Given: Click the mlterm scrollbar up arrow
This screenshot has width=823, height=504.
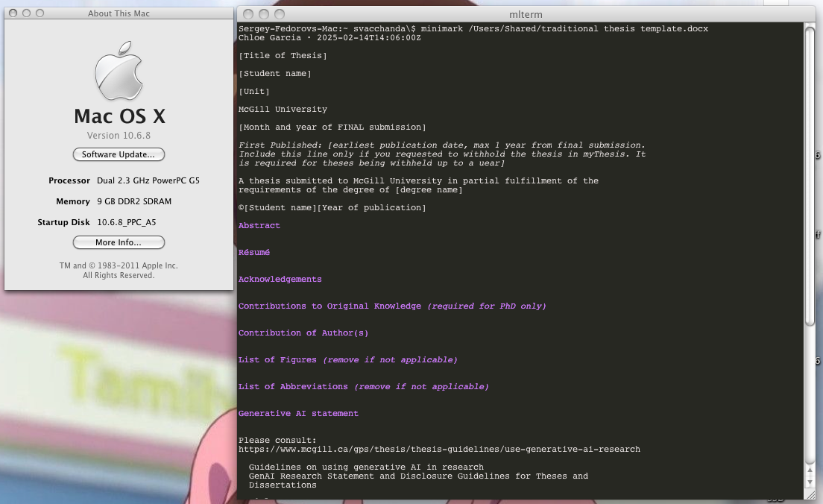Looking at the screenshot, I should (x=809, y=470).
